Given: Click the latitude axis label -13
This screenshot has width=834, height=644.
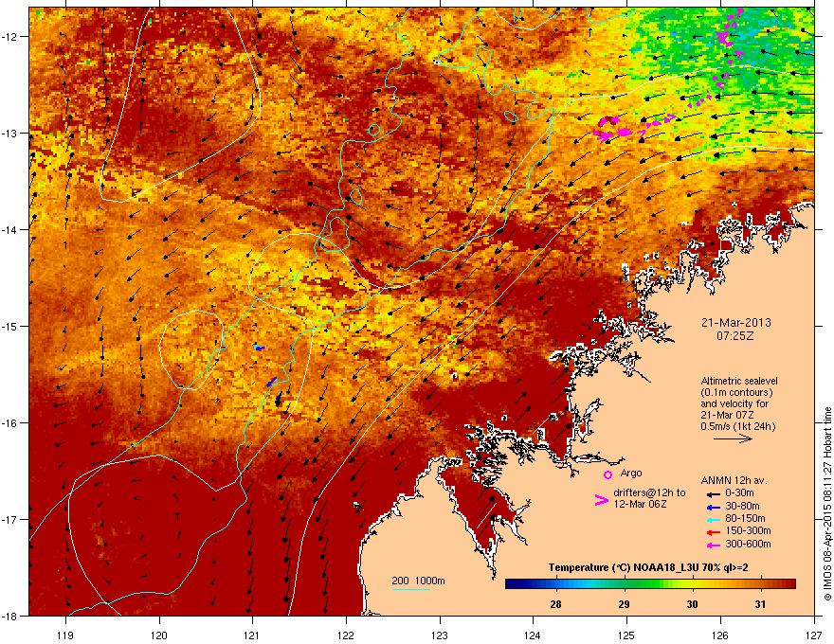Looking at the screenshot, I should [x=10, y=133].
